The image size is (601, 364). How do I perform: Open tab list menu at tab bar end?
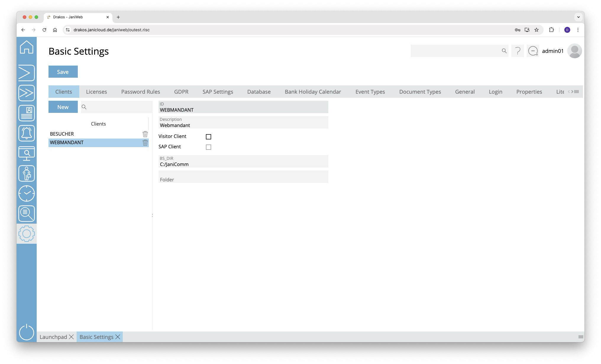click(577, 92)
